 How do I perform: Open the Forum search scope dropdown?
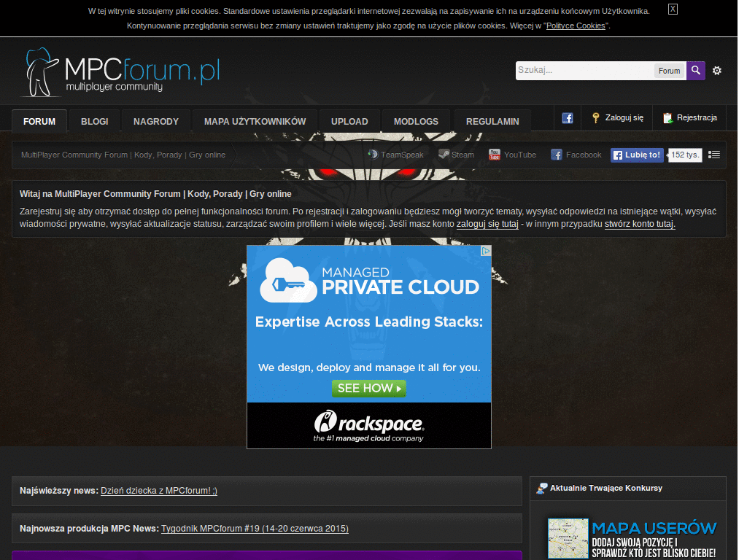[x=669, y=71]
